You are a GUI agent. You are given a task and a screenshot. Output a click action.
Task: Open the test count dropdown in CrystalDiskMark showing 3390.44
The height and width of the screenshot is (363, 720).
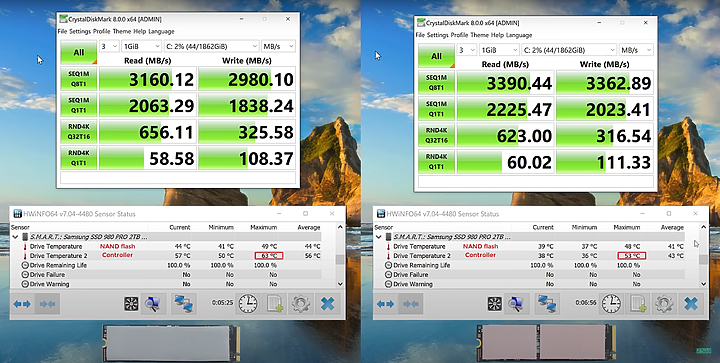467,50
